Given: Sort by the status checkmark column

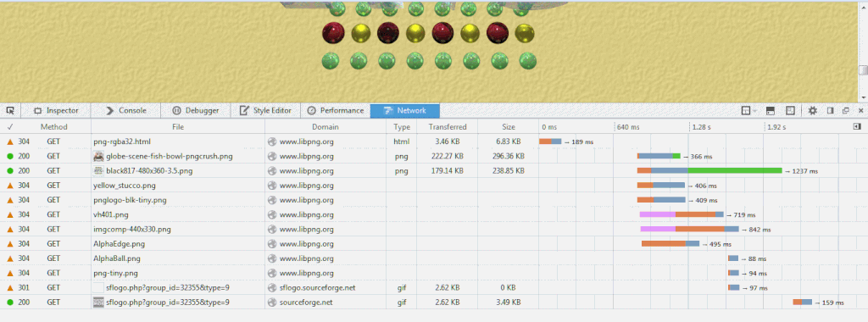Looking at the screenshot, I should (10, 127).
